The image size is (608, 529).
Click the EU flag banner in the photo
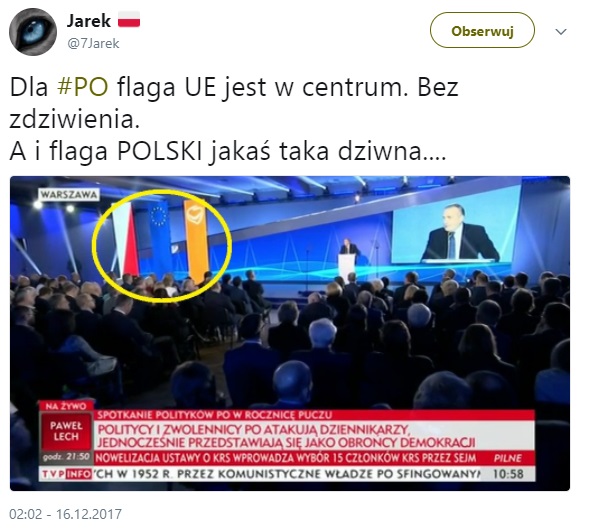point(160,238)
